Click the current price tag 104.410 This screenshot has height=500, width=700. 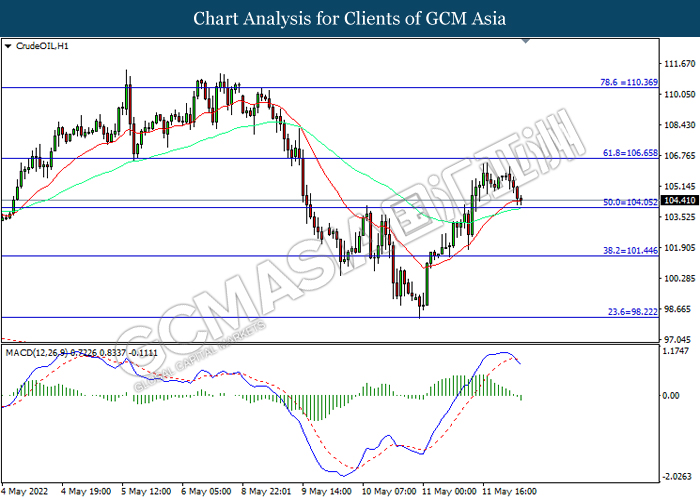tap(679, 200)
